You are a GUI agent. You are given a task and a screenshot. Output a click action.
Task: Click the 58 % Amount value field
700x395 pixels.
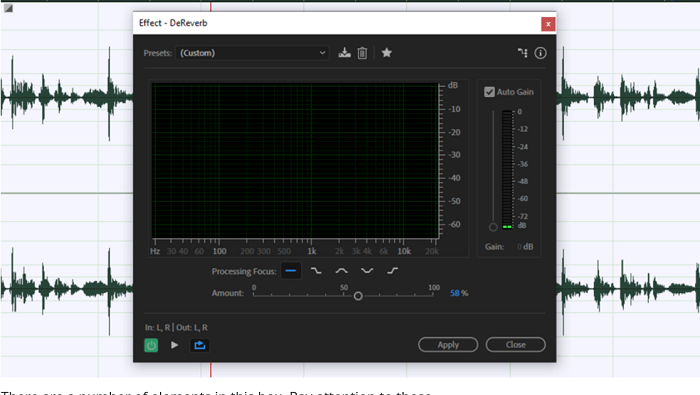[459, 293]
